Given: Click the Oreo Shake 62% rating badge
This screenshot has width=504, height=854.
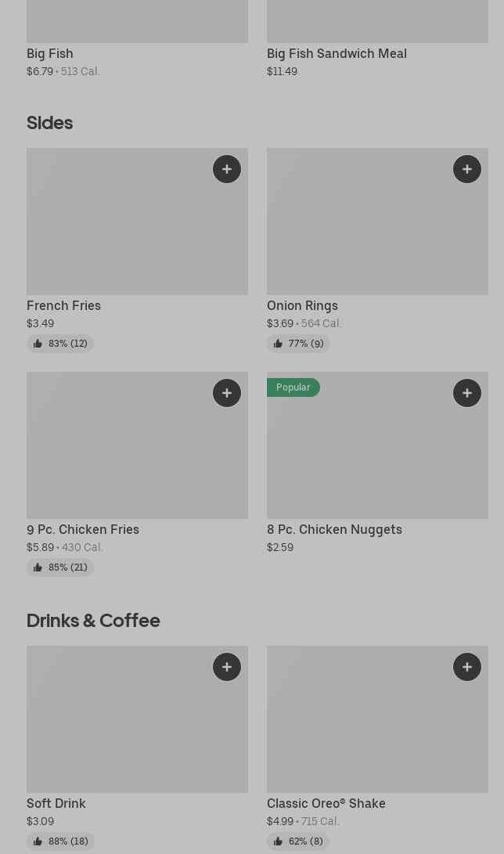Looking at the screenshot, I should (298, 841).
